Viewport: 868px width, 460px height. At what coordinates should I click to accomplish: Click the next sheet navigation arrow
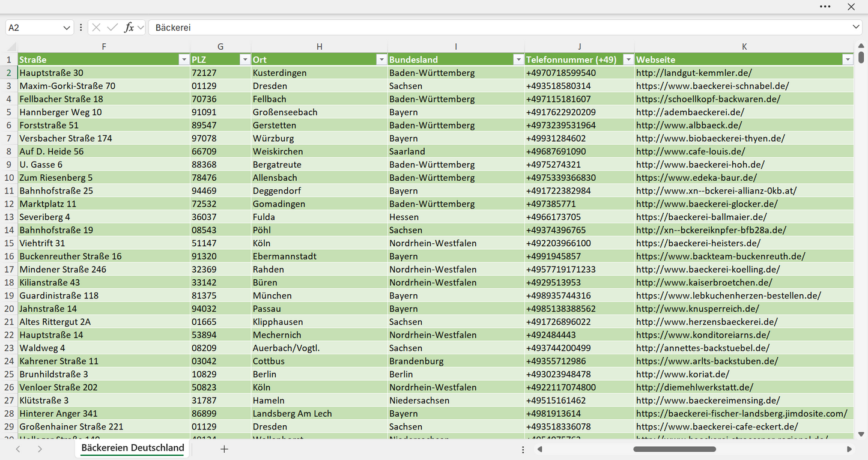pyautogui.click(x=40, y=449)
